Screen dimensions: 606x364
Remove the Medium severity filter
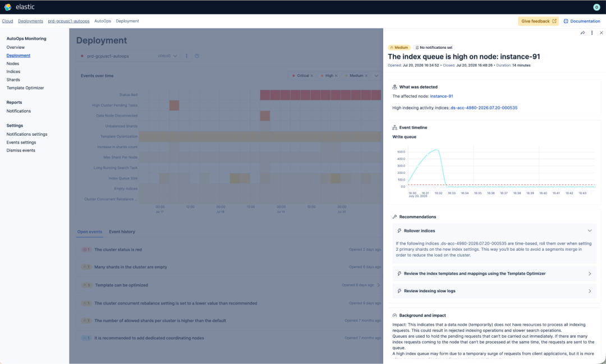pyautogui.click(x=366, y=76)
